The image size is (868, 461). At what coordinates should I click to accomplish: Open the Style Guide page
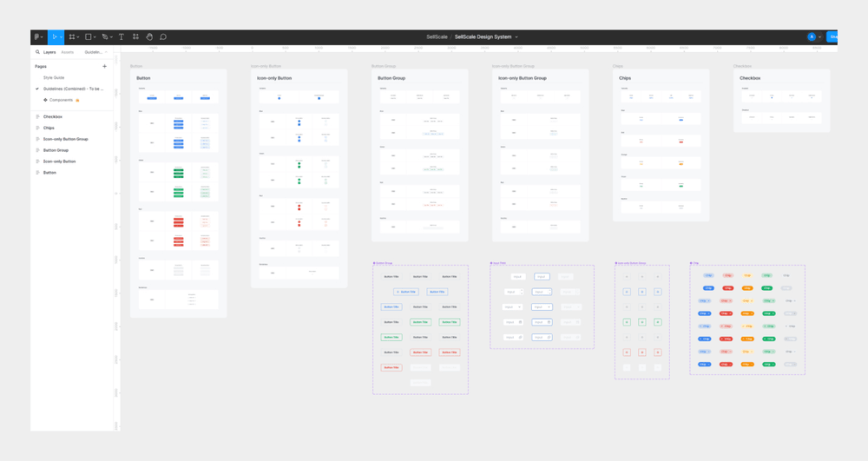point(54,78)
